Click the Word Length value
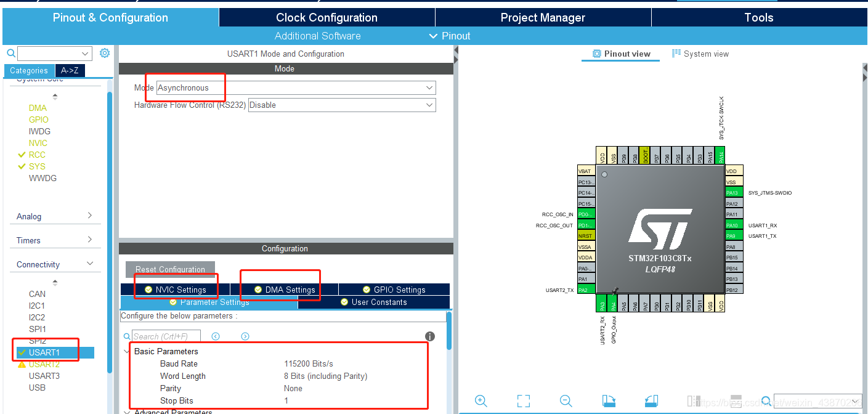 tap(325, 376)
